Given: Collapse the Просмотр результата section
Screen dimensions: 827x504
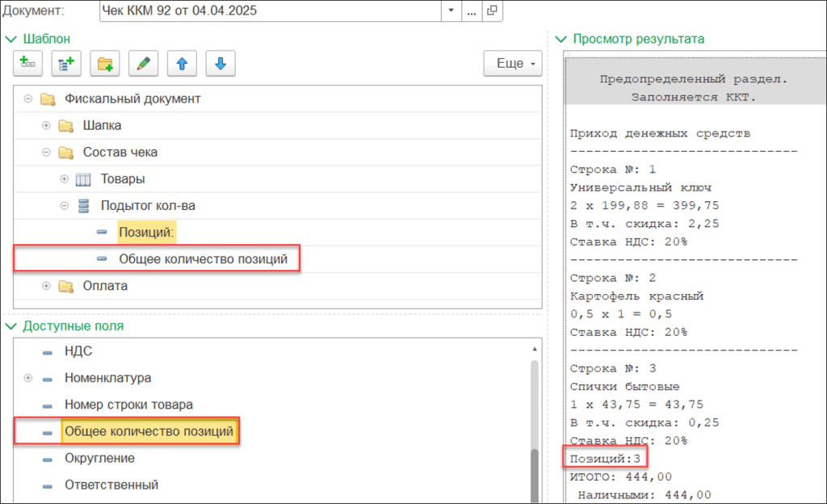Looking at the screenshot, I should [x=561, y=38].
